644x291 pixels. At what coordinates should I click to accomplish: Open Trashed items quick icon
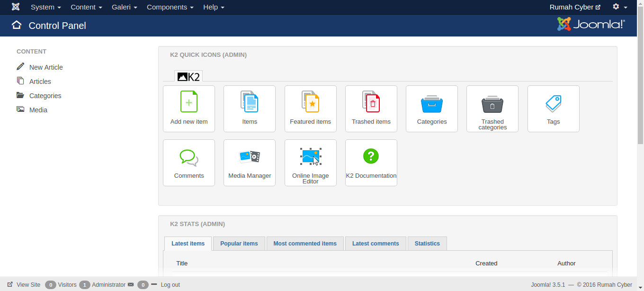[x=371, y=102]
